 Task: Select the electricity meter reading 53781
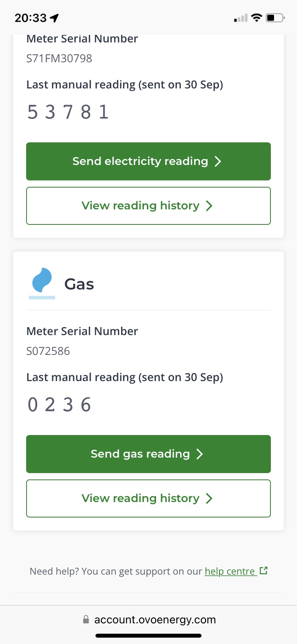(x=68, y=112)
